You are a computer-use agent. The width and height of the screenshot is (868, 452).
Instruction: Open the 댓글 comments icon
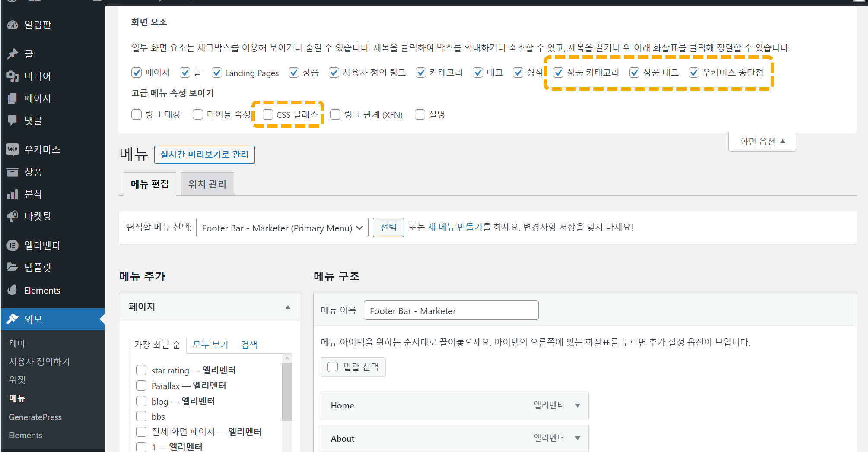pos(12,120)
